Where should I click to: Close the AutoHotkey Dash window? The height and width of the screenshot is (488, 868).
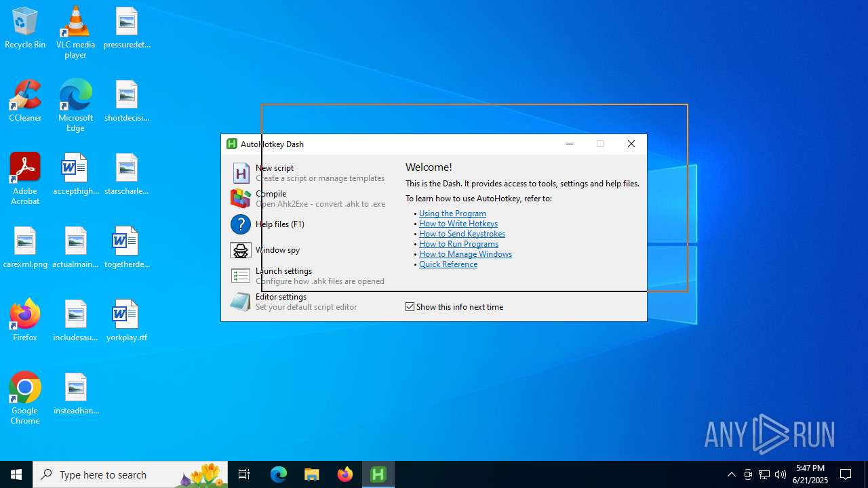click(x=631, y=144)
